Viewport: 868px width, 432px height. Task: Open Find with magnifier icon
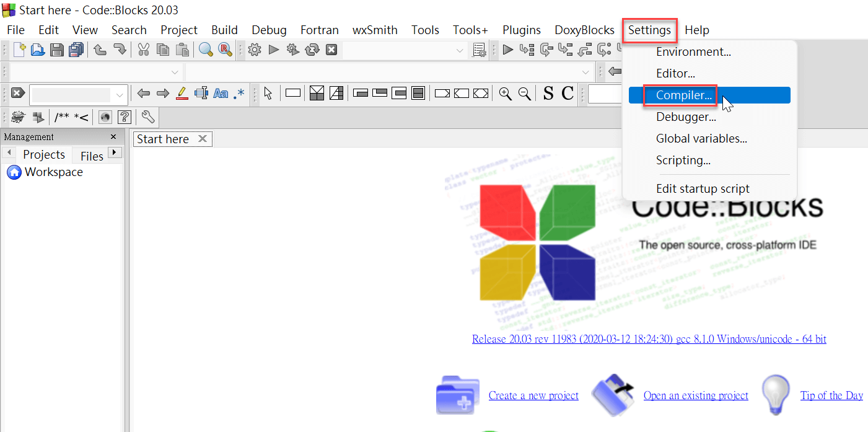[x=206, y=50]
